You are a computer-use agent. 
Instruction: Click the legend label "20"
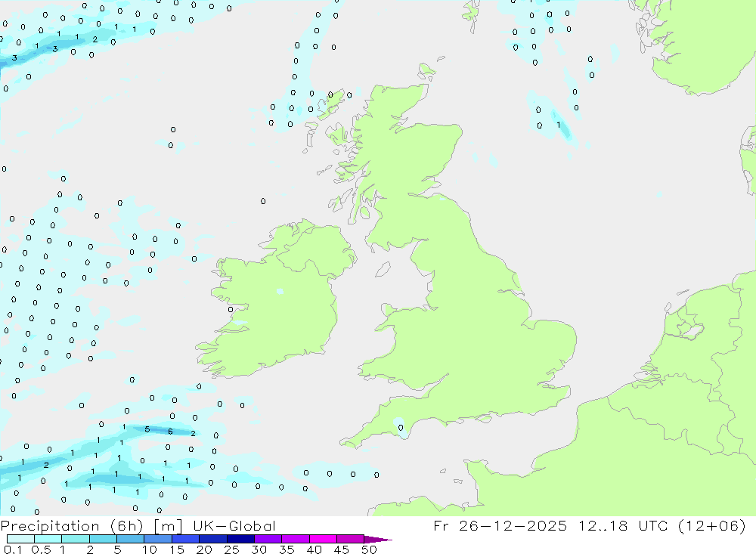point(204,549)
